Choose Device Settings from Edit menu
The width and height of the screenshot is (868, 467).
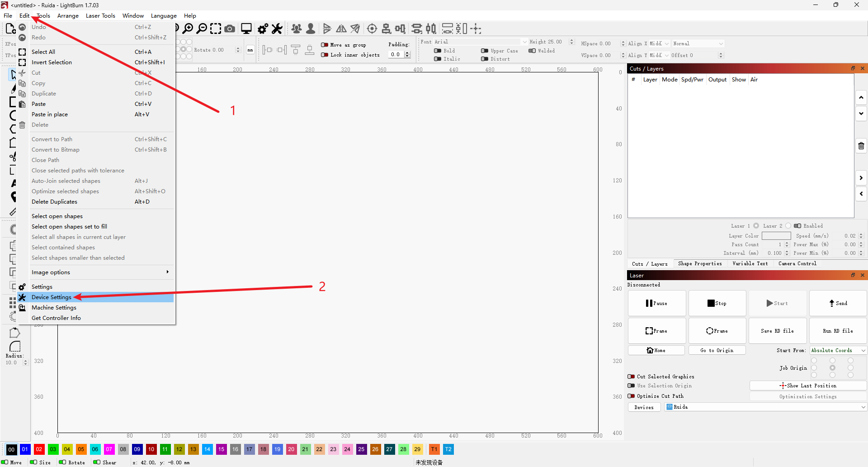tap(52, 297)
